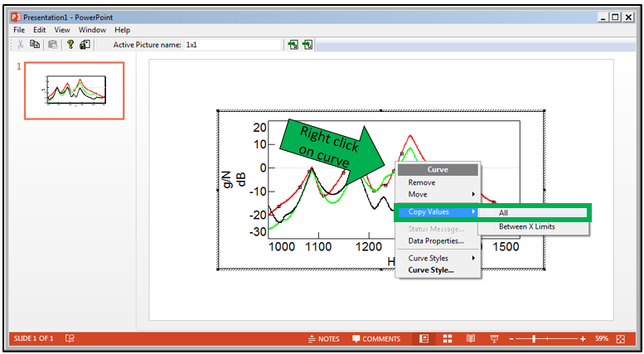Screen dimensions: 644x354
Task: Open the Edit menu
Action: coord(40,30)
